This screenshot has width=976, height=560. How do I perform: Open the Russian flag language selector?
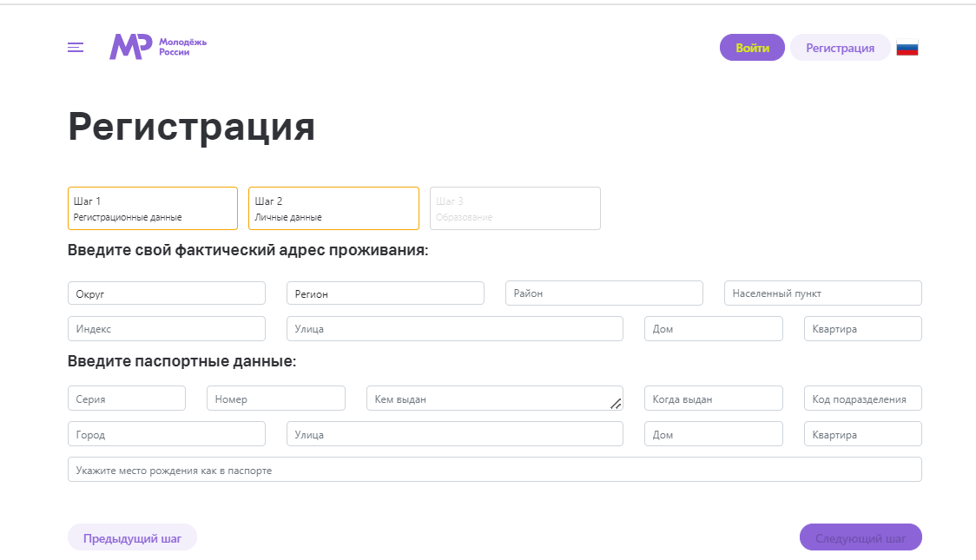click(x=907, y=48)
